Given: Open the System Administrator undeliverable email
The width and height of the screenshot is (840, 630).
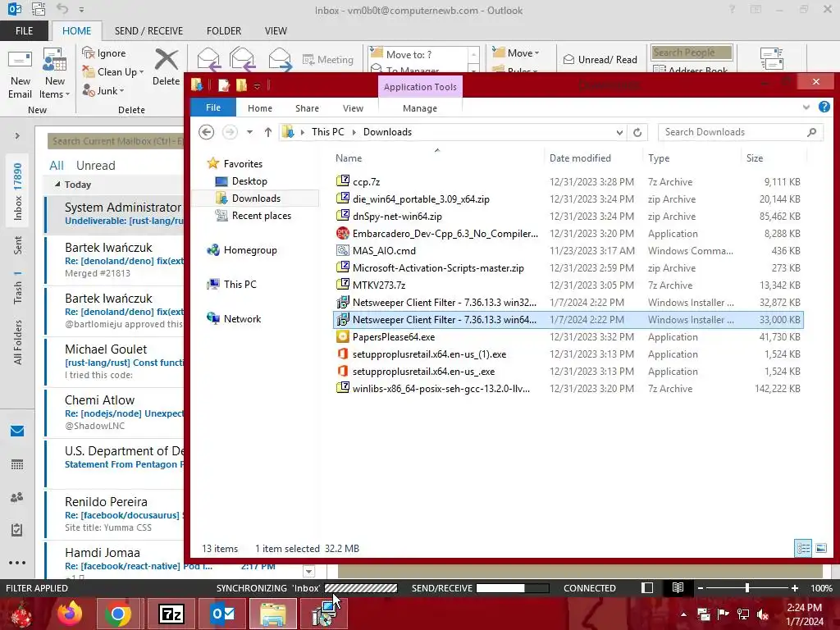Looking at the screenshot, I should (115, 213).
